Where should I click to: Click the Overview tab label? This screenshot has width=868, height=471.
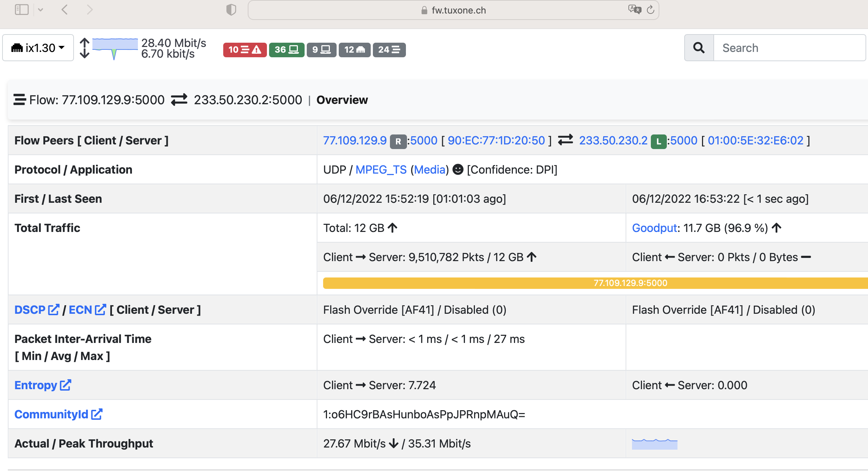pyautogui.click(x=342, y=100)
